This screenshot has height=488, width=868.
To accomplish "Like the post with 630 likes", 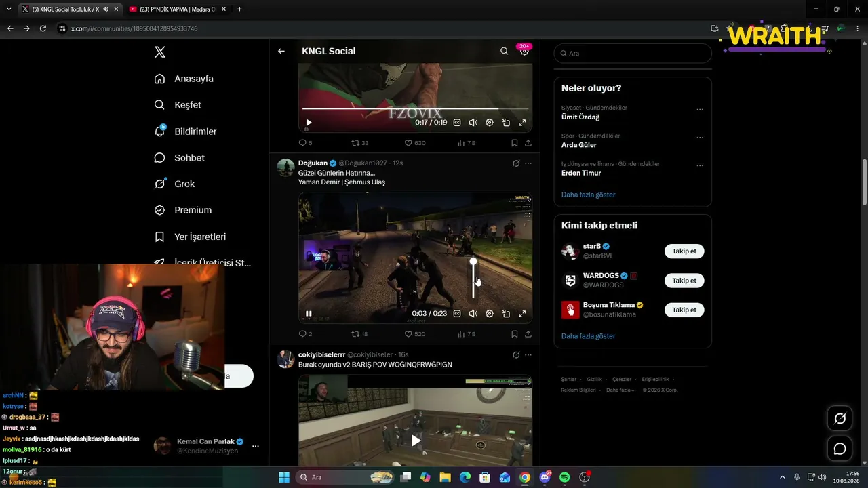I will pos(415,143).
